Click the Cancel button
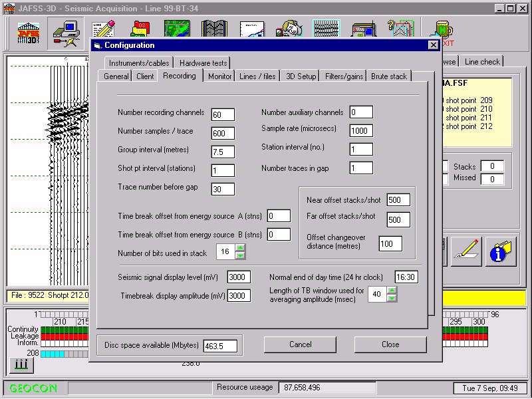Image resolution: width=532 pixels, height=399 pixels. click(301, 344)
